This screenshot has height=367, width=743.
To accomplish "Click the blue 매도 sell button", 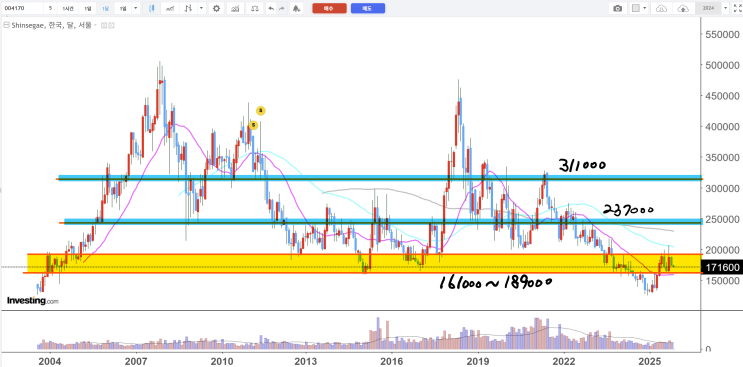I will [x=368, y=8].
